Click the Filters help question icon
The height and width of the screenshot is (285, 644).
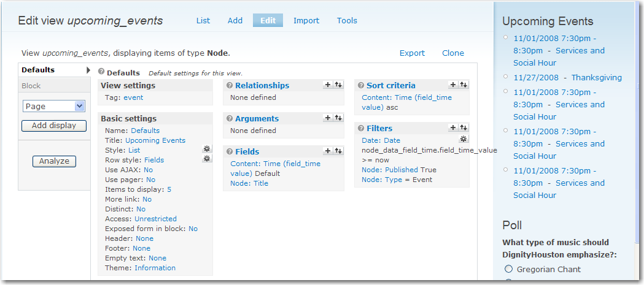360,128
